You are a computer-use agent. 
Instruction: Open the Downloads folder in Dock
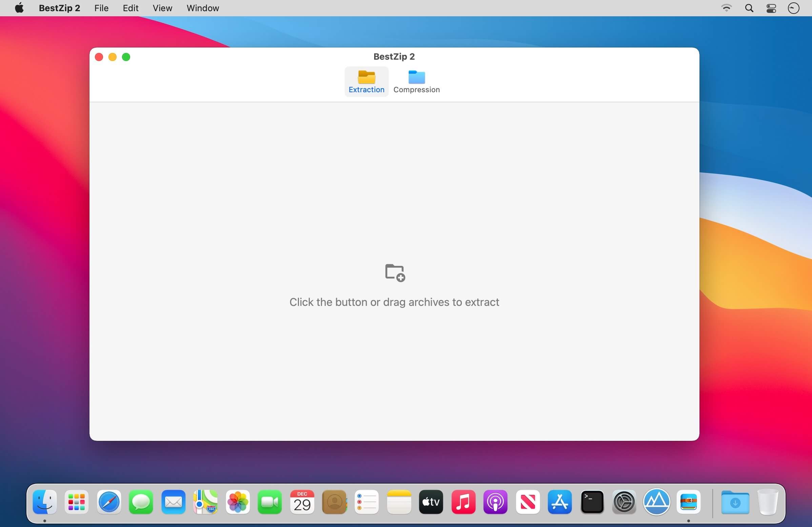(735, 502)
